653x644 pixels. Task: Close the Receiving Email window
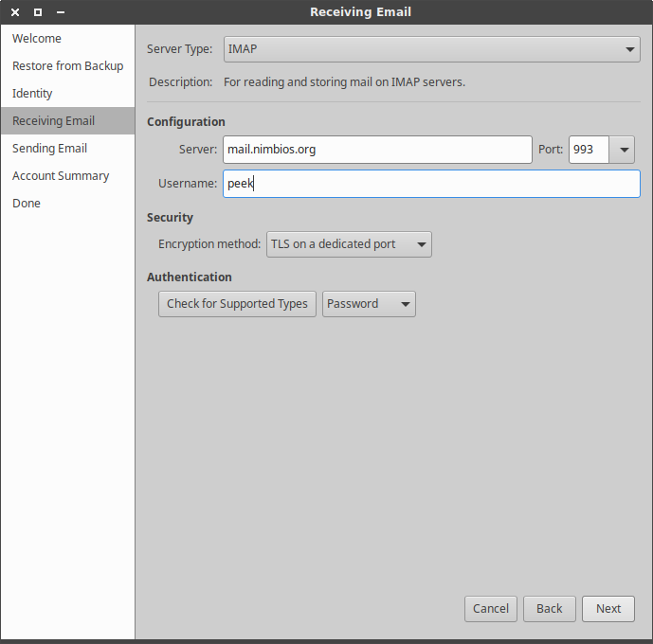pyautogui.click(x=15, y=12)
